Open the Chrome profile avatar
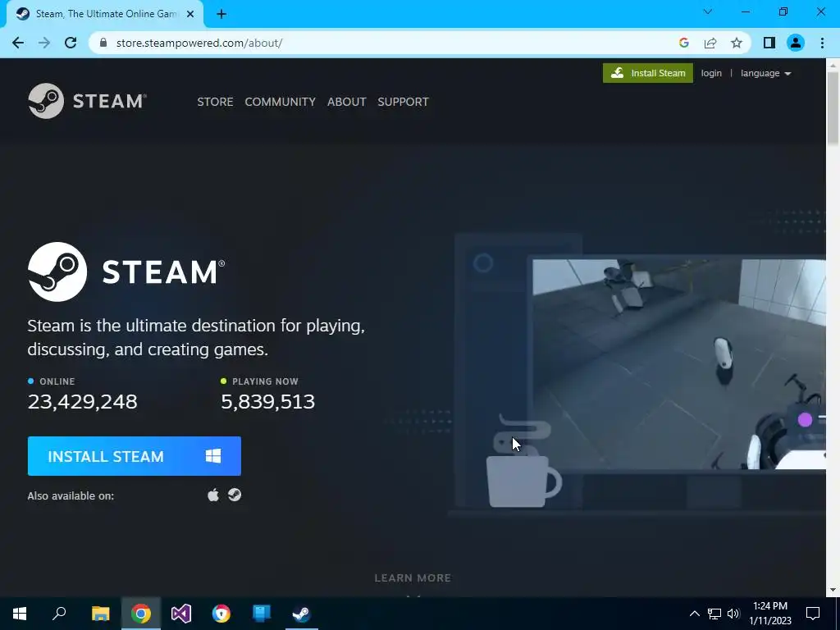 796,43
